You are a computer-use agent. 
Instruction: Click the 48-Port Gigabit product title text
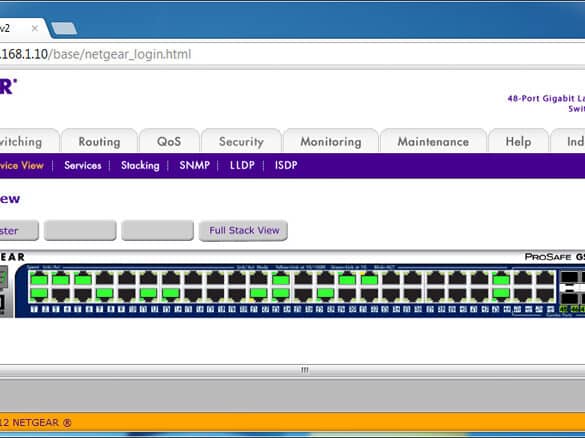(546, 103)
